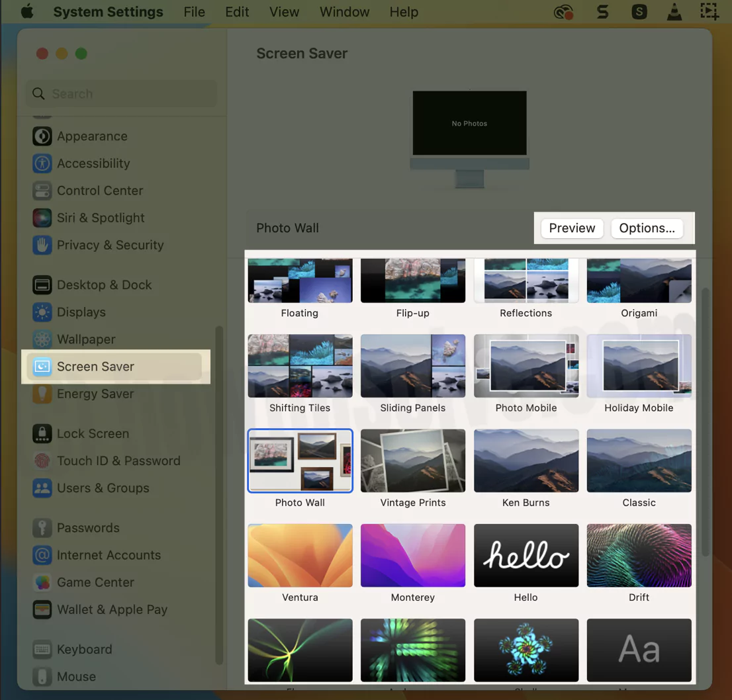Open the Edit menu
This screenshot has width=732, height=700.
click(x=237, y=12)
